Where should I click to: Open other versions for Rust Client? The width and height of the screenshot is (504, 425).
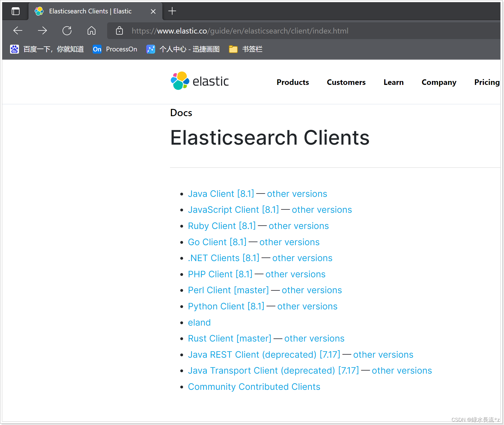(x=314, y=338)
